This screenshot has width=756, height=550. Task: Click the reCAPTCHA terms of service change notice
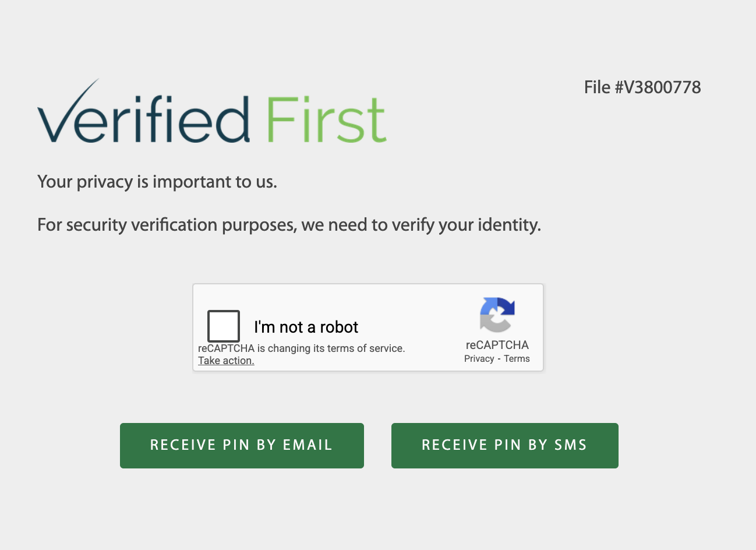[301, 348]
